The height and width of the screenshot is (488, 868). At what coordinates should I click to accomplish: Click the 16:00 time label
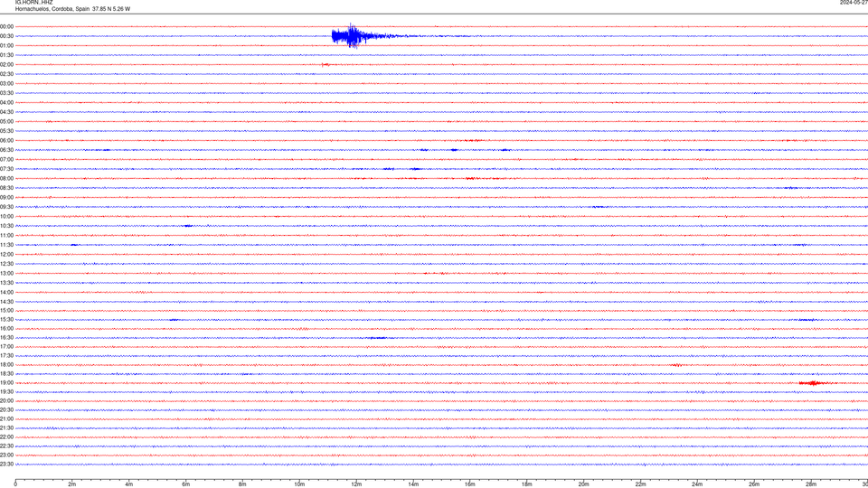coord(6,329)
